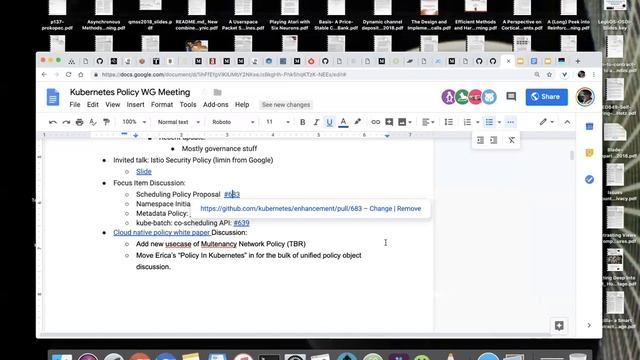This screenshot has height=360, width=640.
Task: Open the highlight color marker
Action: [x=358, y=122]
